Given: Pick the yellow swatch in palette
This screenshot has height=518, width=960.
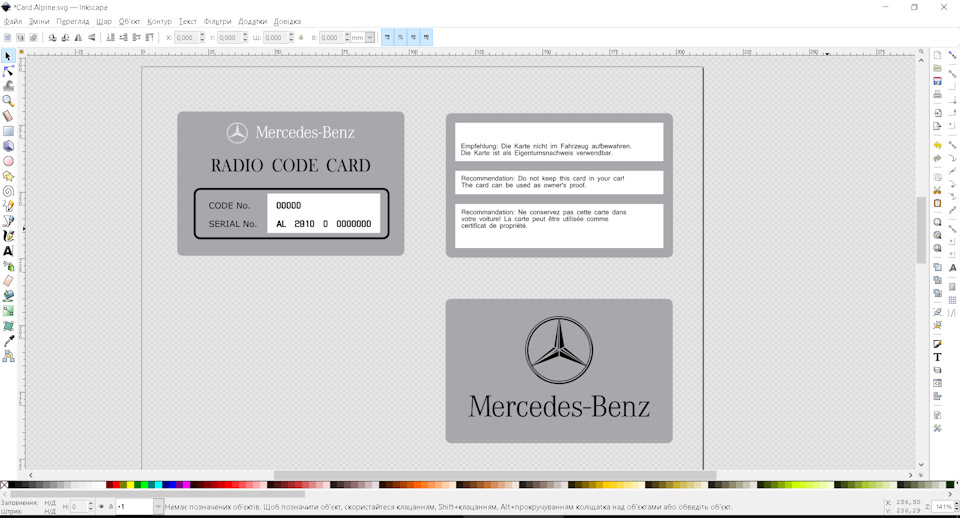Looking at the screenshot, I should click(130, 484).
